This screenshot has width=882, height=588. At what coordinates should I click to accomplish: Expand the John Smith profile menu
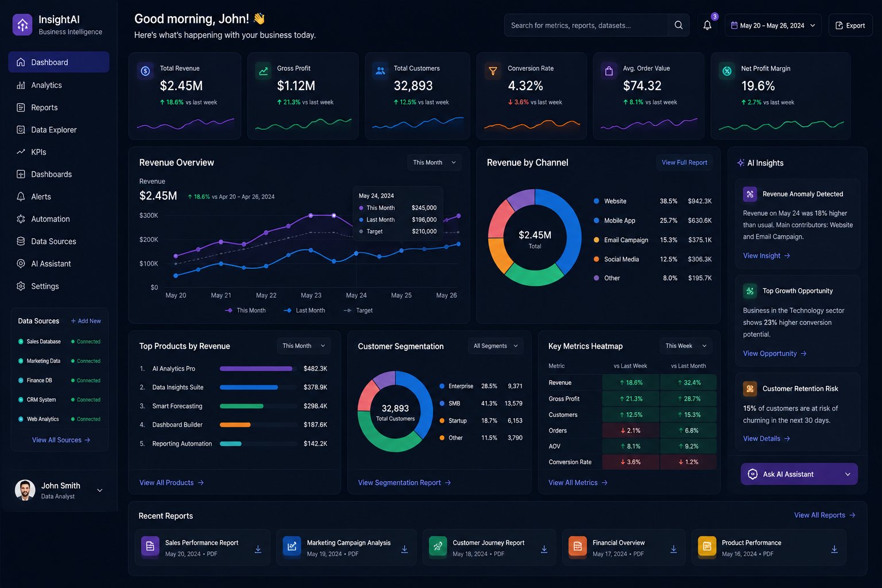click(100, 490)
